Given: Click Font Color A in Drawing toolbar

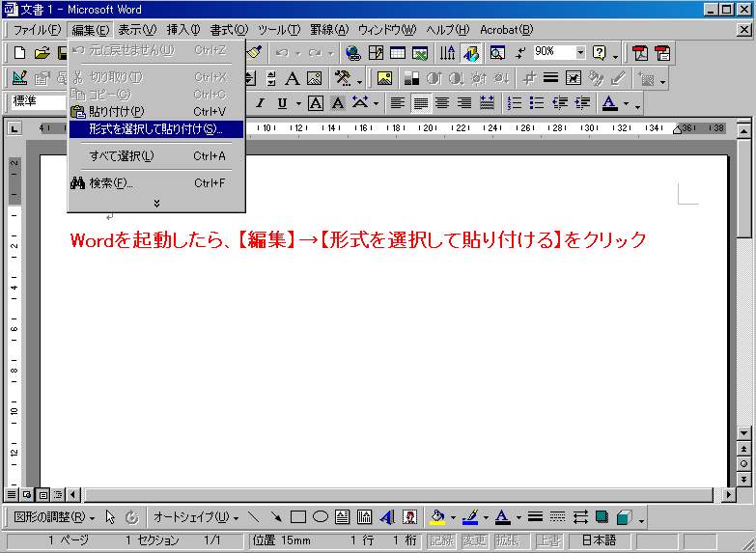Looking at the screenshot, I should [503, 517].
